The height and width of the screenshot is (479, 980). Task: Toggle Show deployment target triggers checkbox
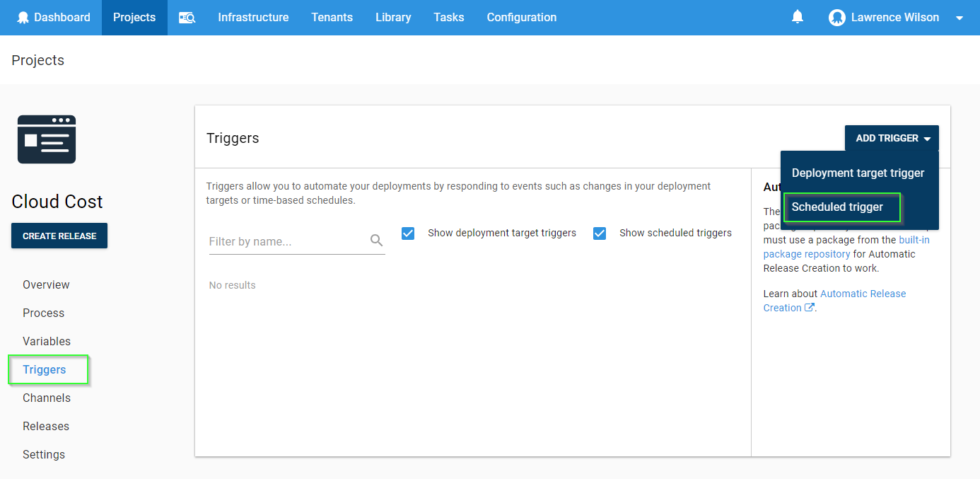click(408, 233)
